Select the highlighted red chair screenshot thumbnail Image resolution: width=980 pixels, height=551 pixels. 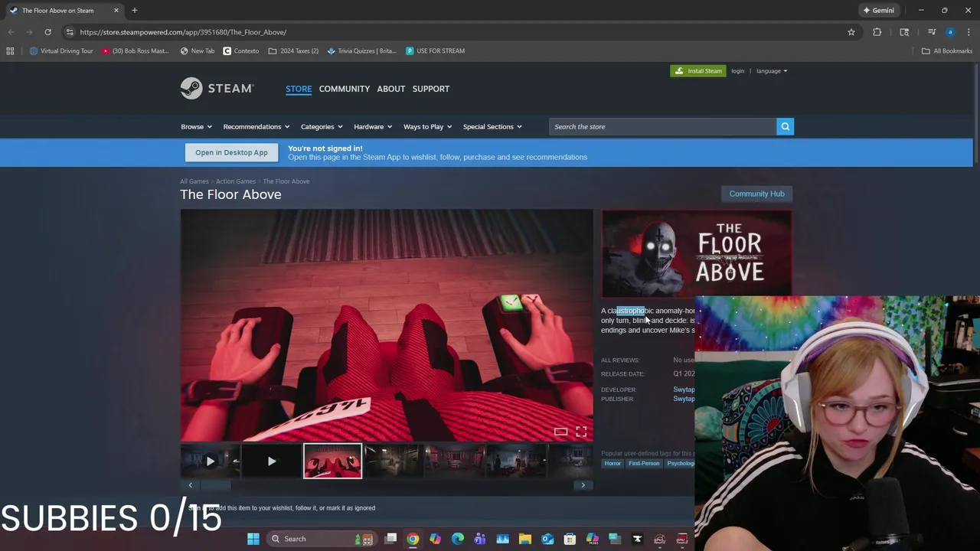click(332, 461)
